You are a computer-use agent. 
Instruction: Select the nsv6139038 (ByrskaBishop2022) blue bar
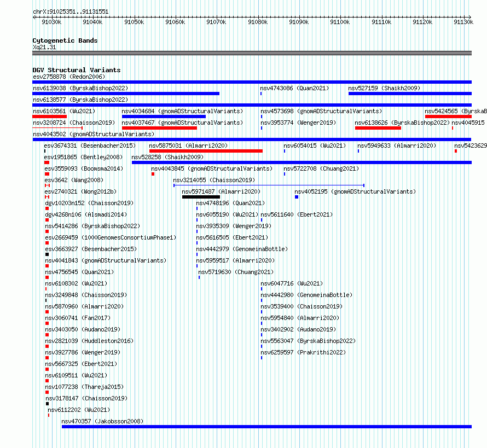point(126,94)
